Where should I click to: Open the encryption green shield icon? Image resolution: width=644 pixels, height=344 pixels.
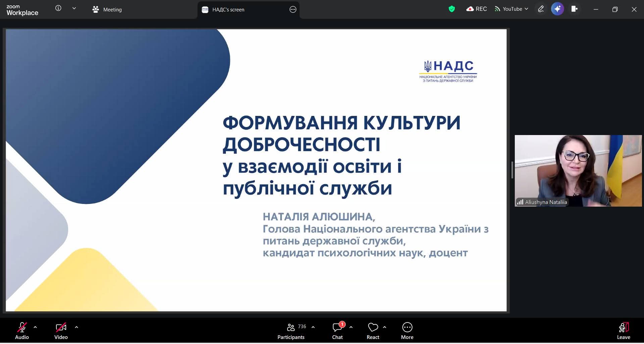coord(452,9)
